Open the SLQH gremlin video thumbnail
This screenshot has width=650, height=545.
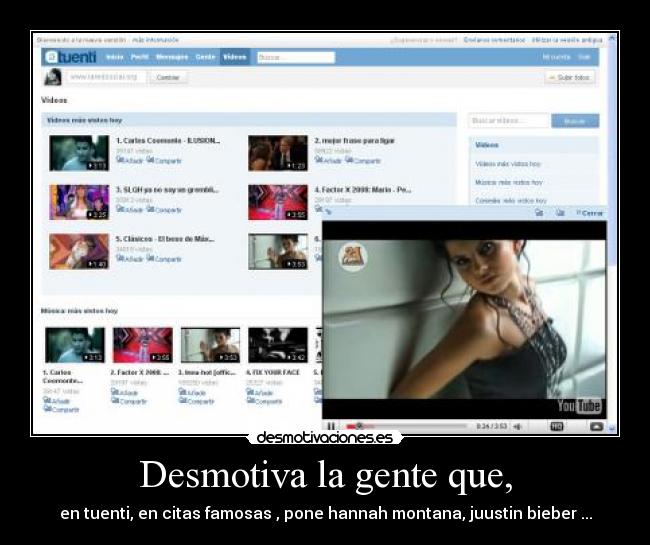79,202
